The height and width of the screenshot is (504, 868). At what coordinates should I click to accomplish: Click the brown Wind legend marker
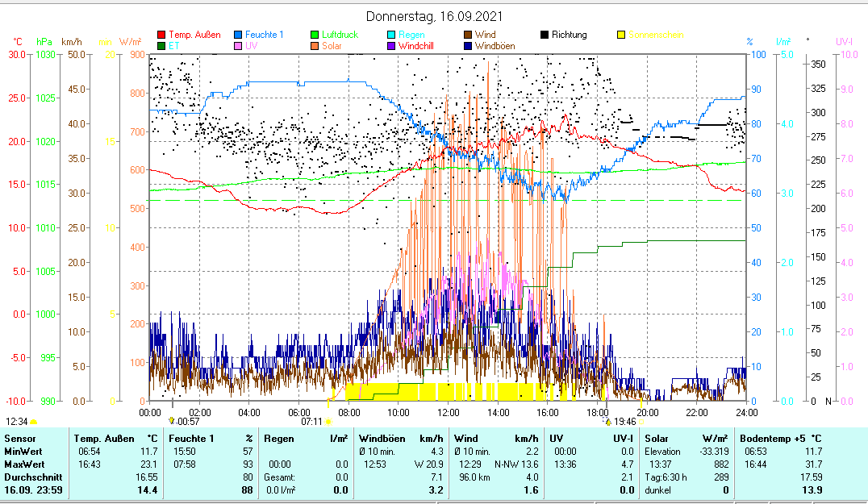tap(468, 35)
